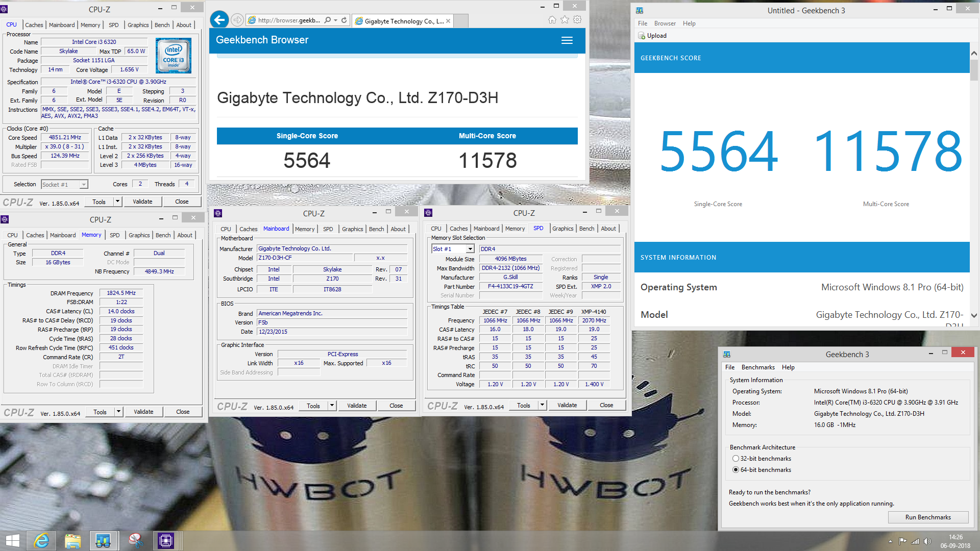This screenshot has width=980, height=551.
Task: Click the browser back arrow button
Action: 219,20
